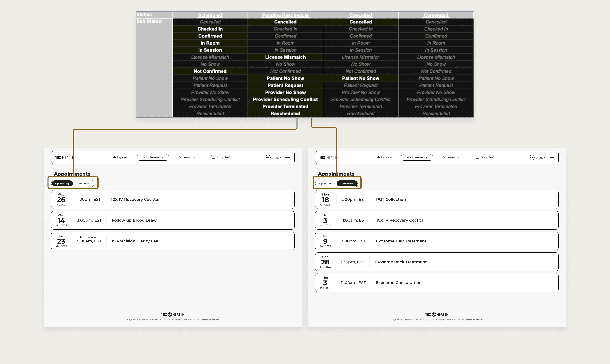Switch to Completed in the left appointments toggle
This screenshot has width=610, height=364.
(x=83, y=183)
